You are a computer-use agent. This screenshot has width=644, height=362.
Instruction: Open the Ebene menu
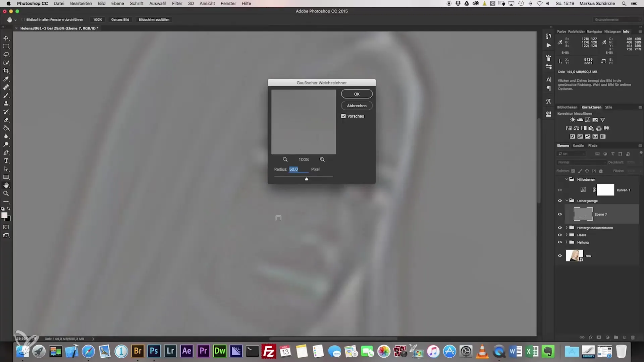[117, 3]
